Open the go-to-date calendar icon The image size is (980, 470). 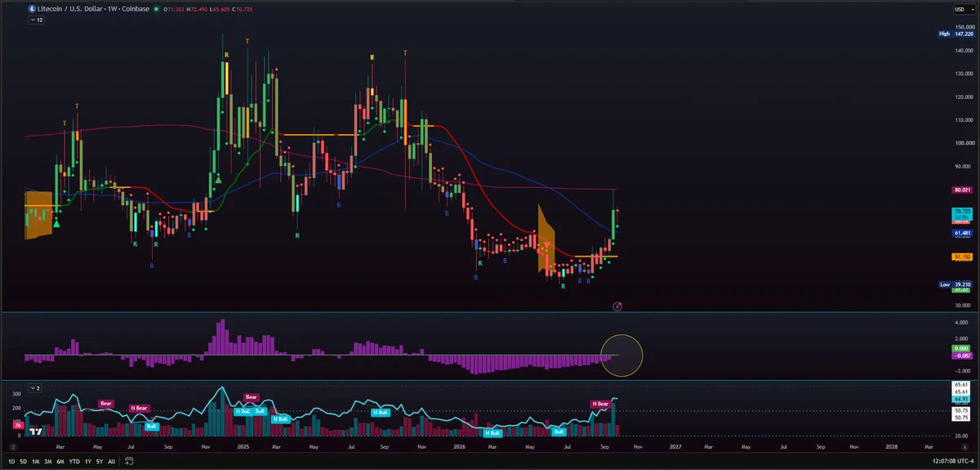pyautogui.click(x=129, y=461)
